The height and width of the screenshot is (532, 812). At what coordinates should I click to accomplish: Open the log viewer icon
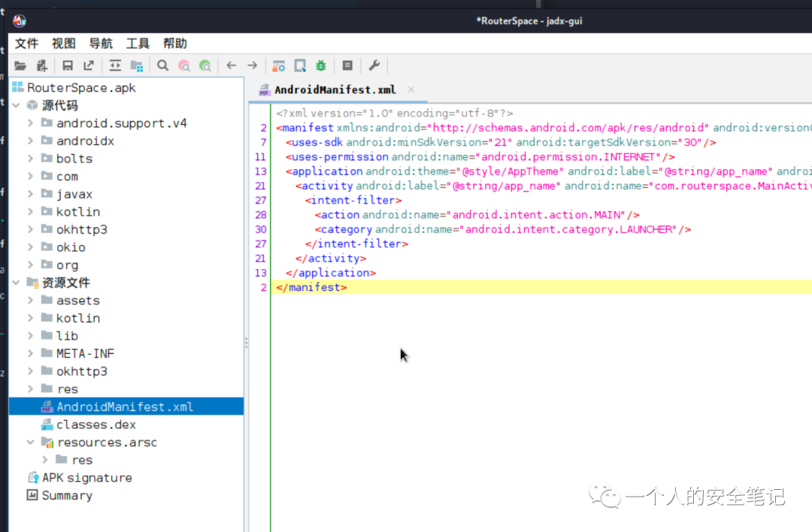[x=347, y=65]
